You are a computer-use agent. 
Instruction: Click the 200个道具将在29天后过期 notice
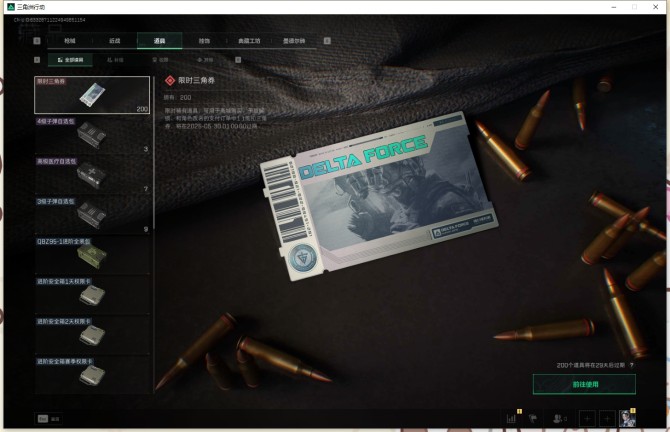591,365
